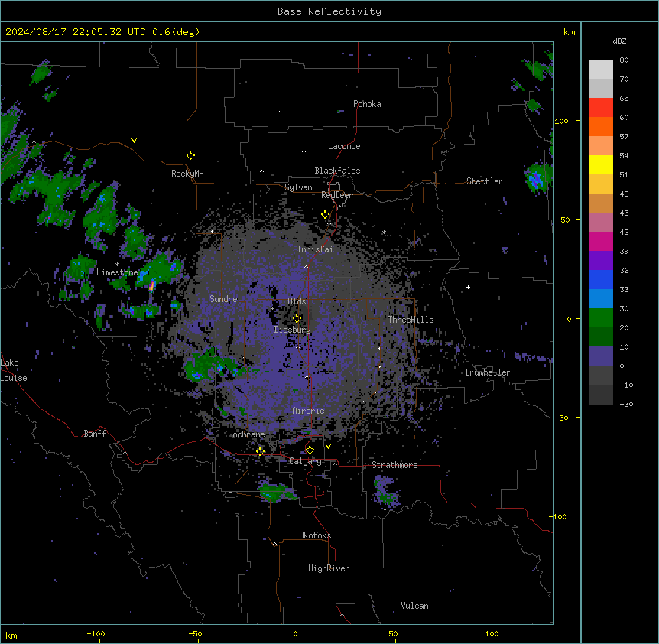
Task: Select the slate purple 10-0 dBZ legend swatch
Action: pos(601,356)
